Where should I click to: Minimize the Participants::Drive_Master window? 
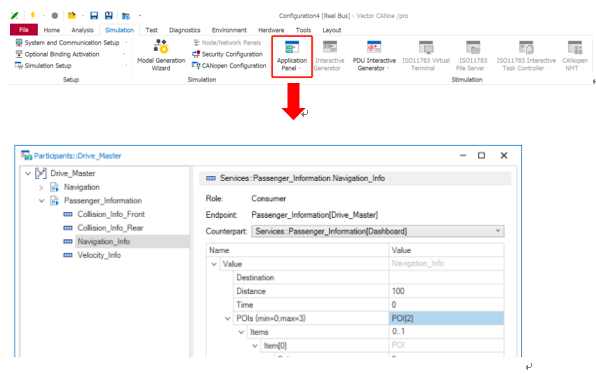point(463,155)
